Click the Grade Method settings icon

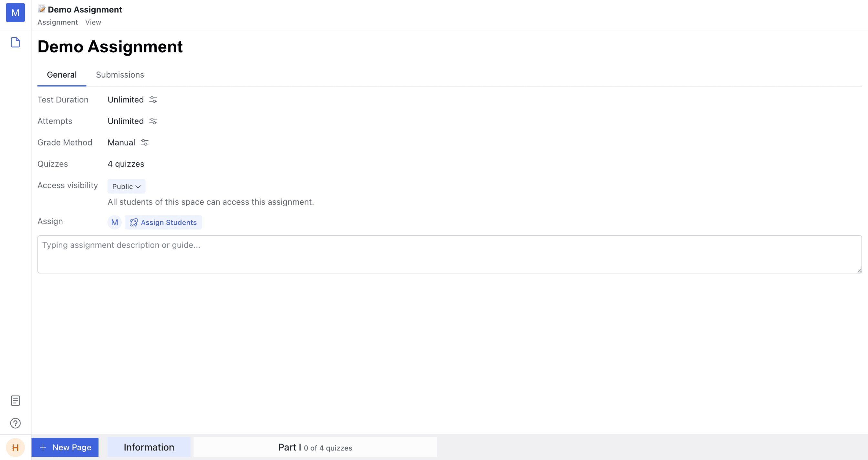pyautogui.click(x=144, y=143)
